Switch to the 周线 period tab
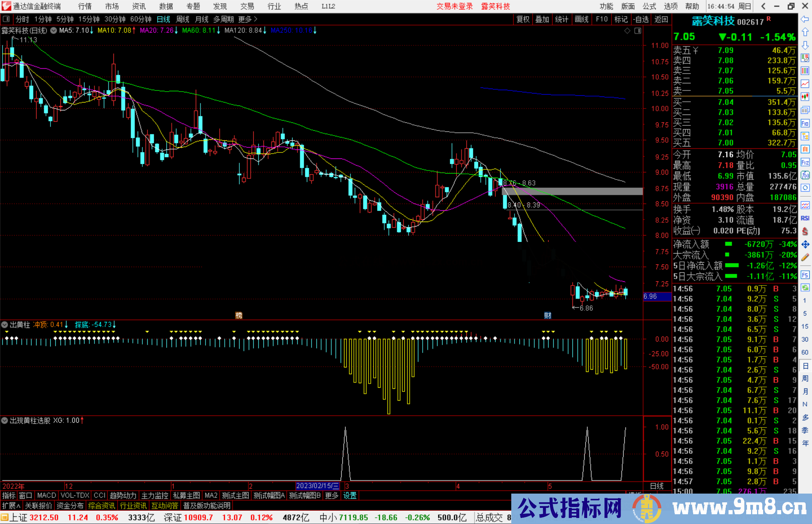Image resolution: width=812 pixels, height=524 pixels. [x=183, y=19]
